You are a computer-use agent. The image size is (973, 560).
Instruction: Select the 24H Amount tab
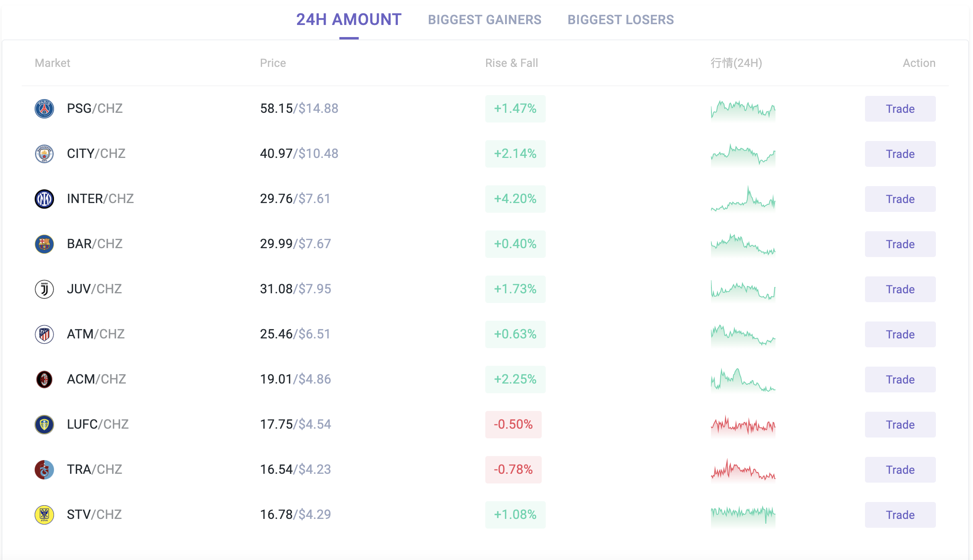click(x=349, y=20)
